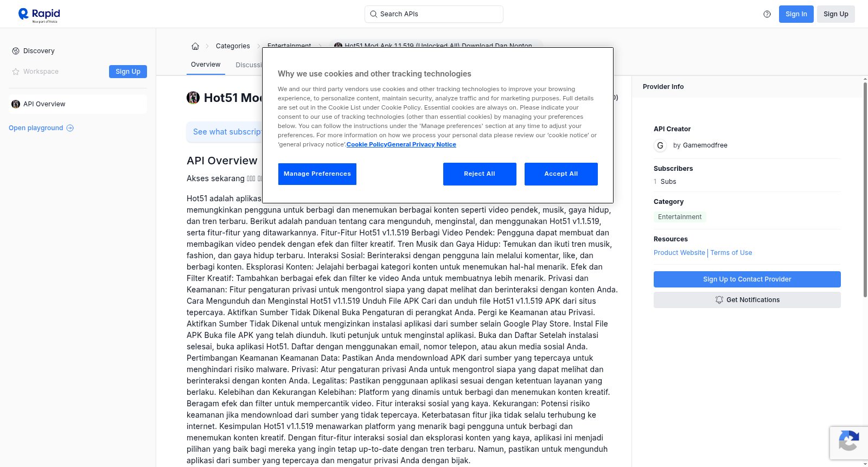Click the Hot51 Mod Apk breadcrumb item

pos(436,45)
